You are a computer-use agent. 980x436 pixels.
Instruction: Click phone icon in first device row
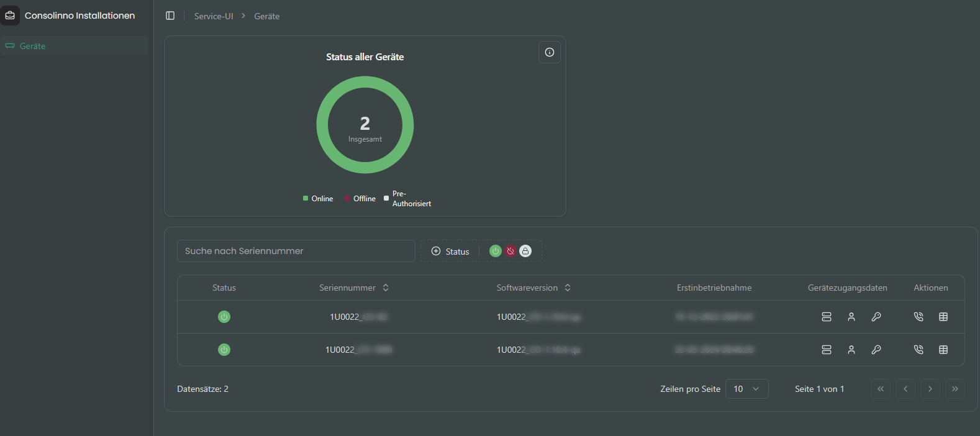(919, 317)
